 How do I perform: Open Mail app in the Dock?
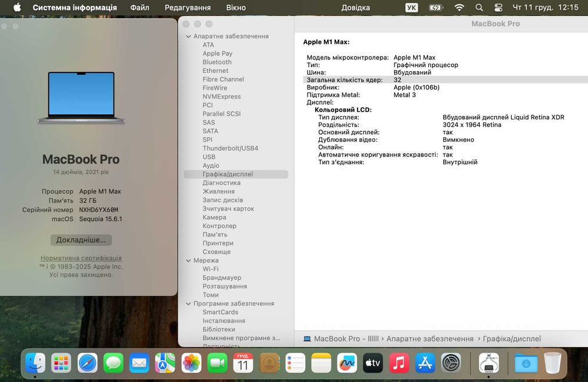coord(139,363)
